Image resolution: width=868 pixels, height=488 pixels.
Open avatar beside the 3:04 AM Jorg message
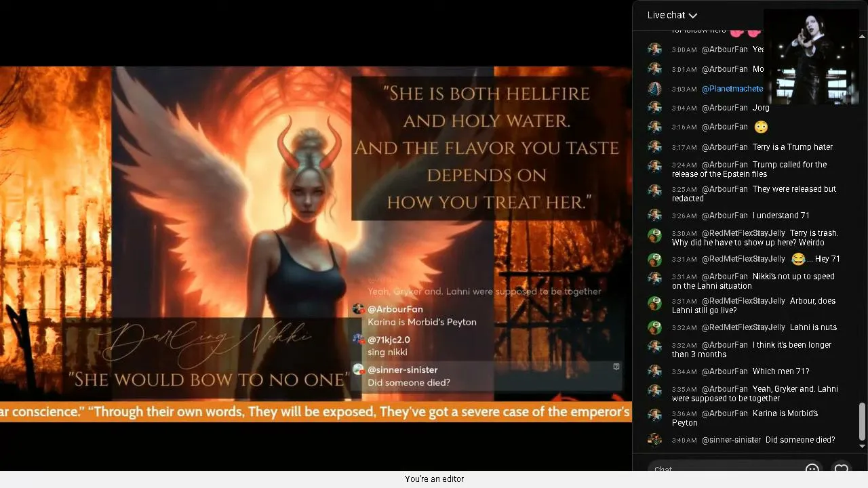[x=654, y=108]
